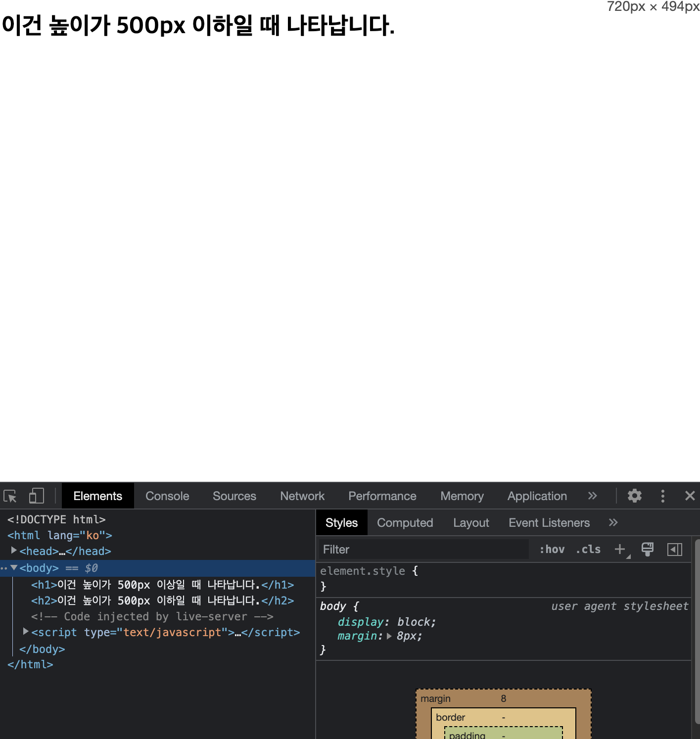700x739 pixels.
Task: Toggle the :hov element state panel
Action: (x=552, y=550)
